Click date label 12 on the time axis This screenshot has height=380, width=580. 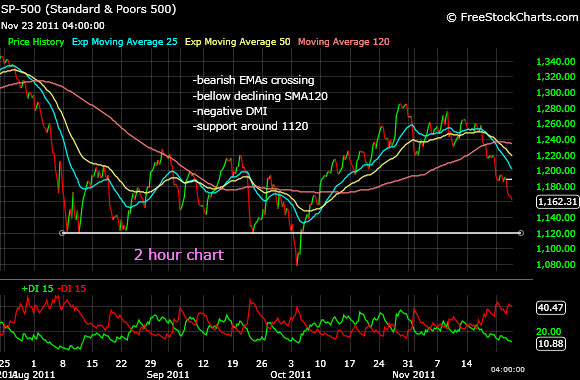(203, 364)
